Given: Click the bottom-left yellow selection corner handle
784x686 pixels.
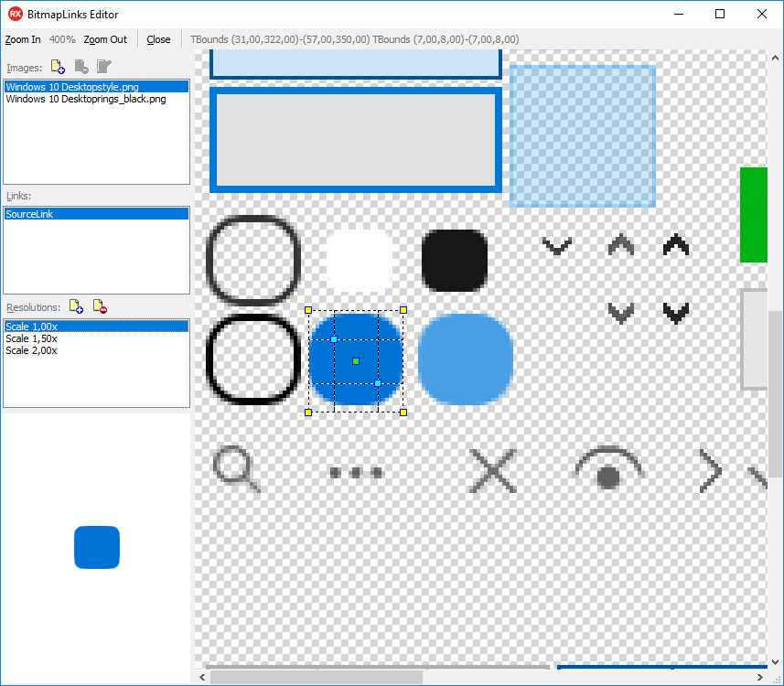Looking at the screenshot, I should (x=308, y=413).
